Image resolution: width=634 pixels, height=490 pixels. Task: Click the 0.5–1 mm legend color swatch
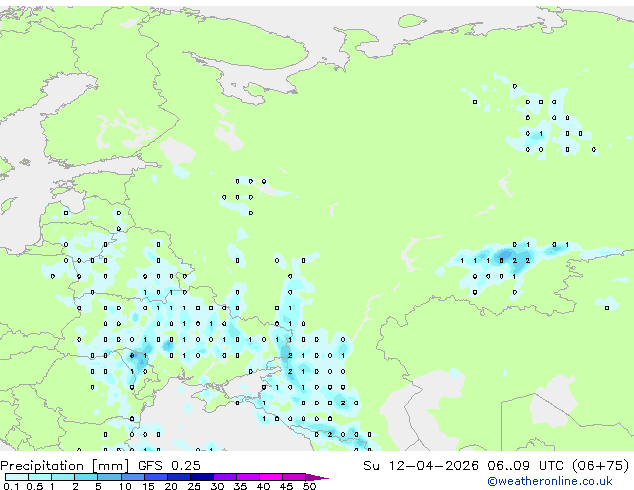click(x=40, y=477)
